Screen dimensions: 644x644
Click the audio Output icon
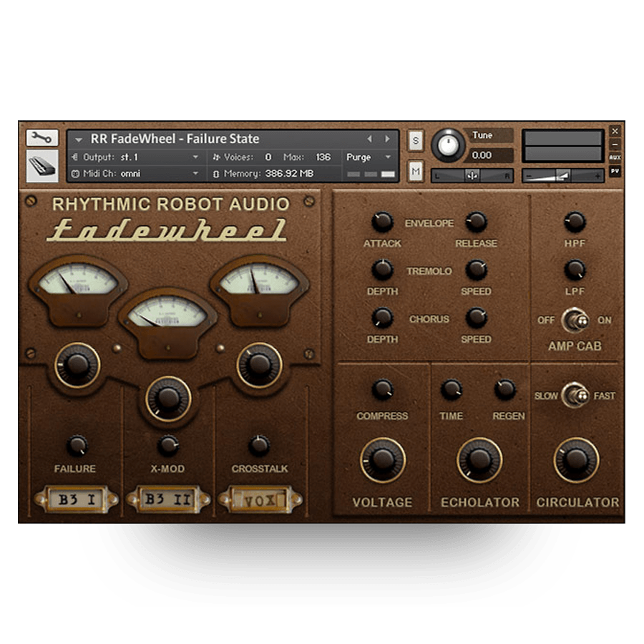(x=74, y=157)
